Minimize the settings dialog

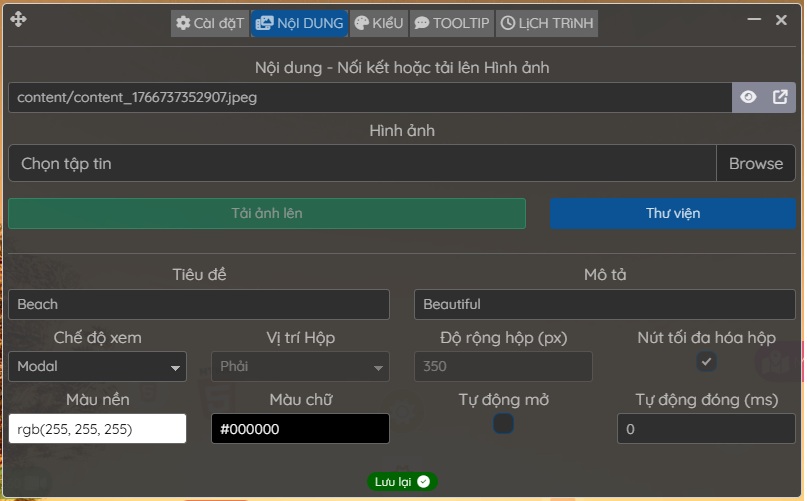coord(755,20)
